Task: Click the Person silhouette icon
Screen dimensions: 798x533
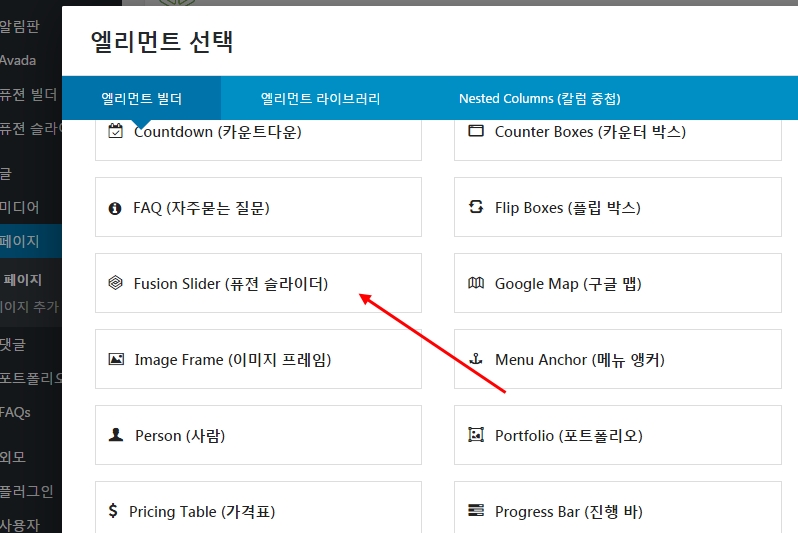Action: coord(116,434)
